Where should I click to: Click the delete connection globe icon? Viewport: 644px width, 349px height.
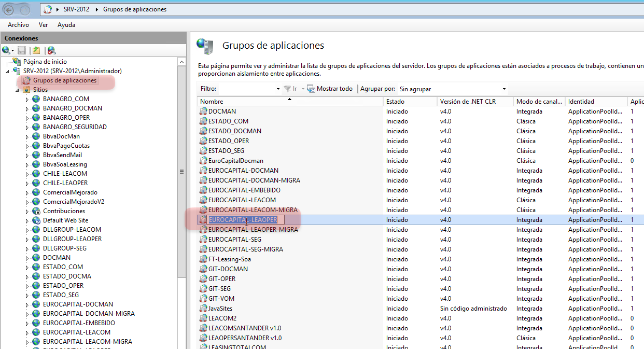pyautogui.click(x=51, y=50)
